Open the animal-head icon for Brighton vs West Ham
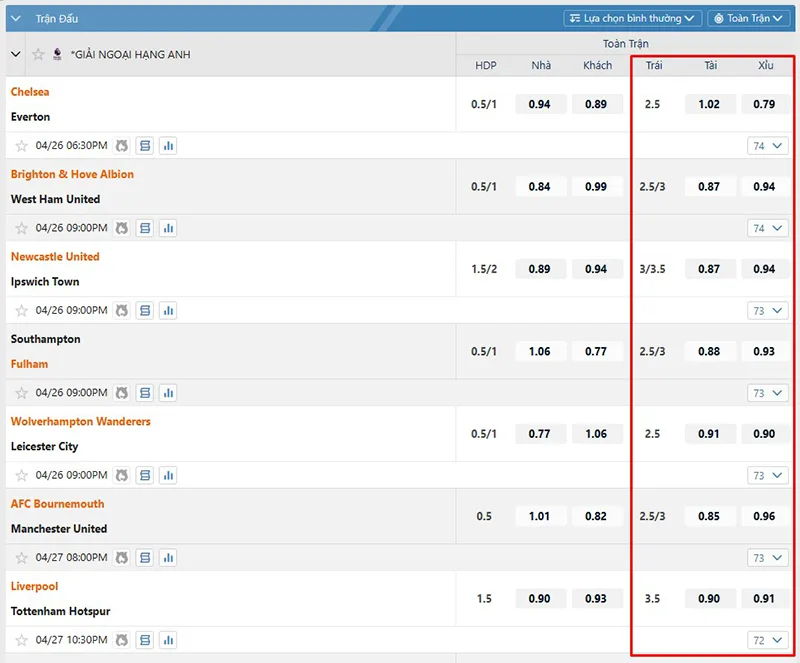Image resolution: width=800 pixels, height=663 pixels. (x=121, y=228)
